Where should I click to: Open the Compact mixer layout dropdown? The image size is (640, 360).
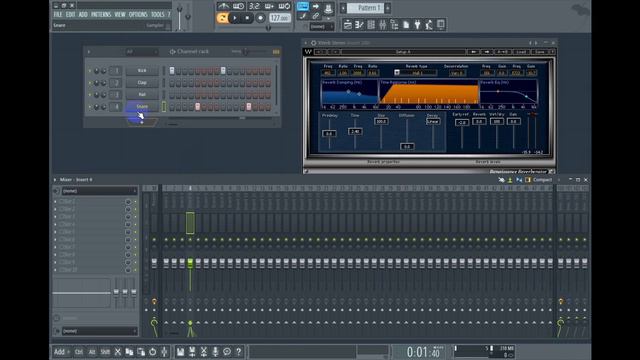coord(542,180)
